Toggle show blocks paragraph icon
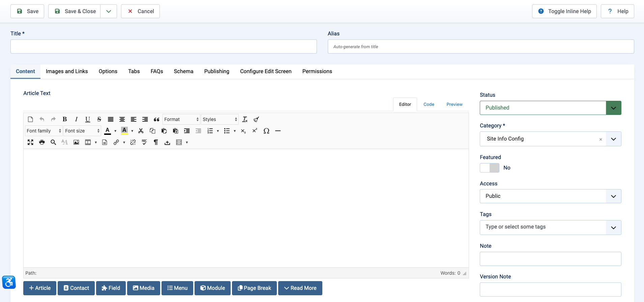This screenshot has height=302, width=644. (156, 142)
